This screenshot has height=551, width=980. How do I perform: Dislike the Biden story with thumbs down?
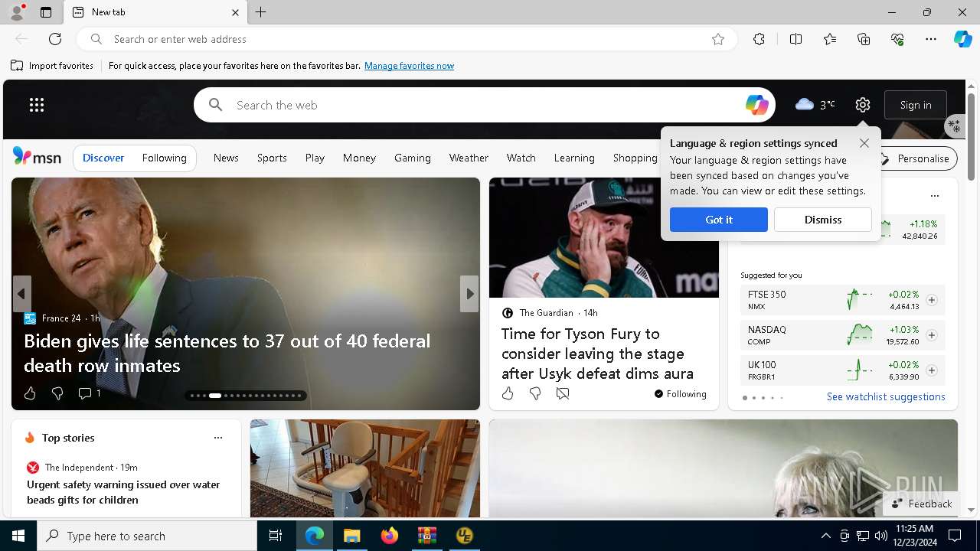coord(57,393)
